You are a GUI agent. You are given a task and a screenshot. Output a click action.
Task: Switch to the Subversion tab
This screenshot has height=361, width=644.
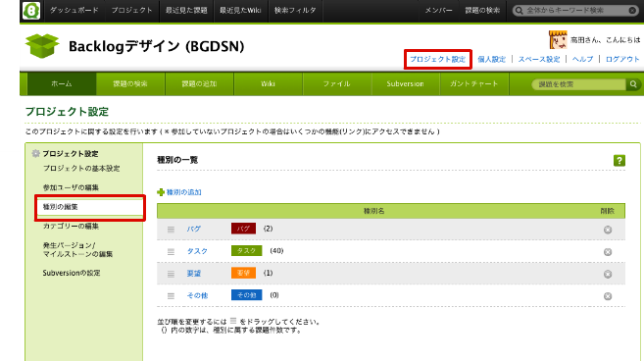[406, 84]
